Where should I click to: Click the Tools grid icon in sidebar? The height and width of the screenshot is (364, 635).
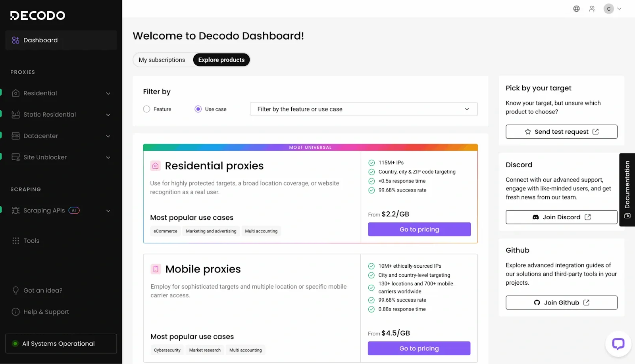pyautogui.click(x=16, y=241)
